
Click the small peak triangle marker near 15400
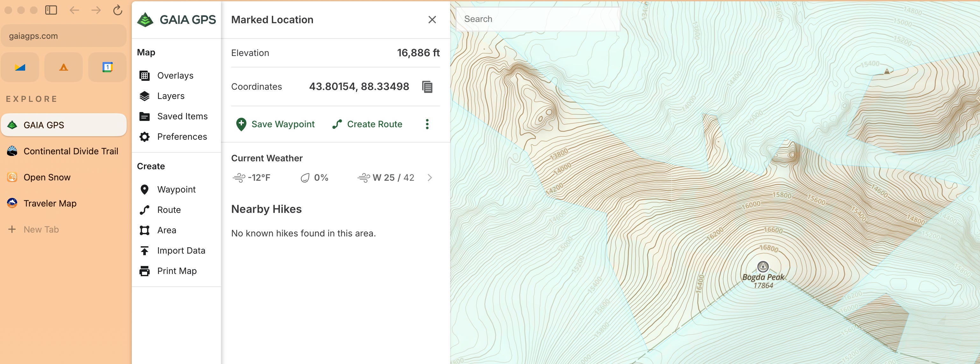tap(887, 71)
